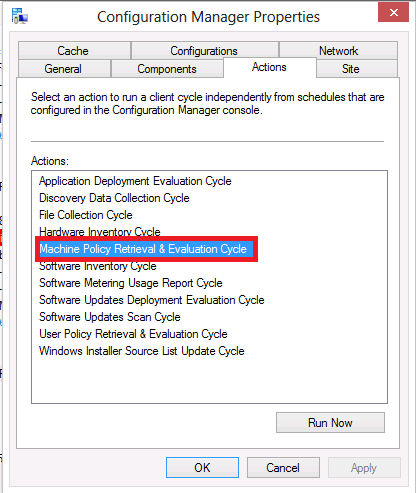Switch to the Cache tab

(x=74, y=50)
